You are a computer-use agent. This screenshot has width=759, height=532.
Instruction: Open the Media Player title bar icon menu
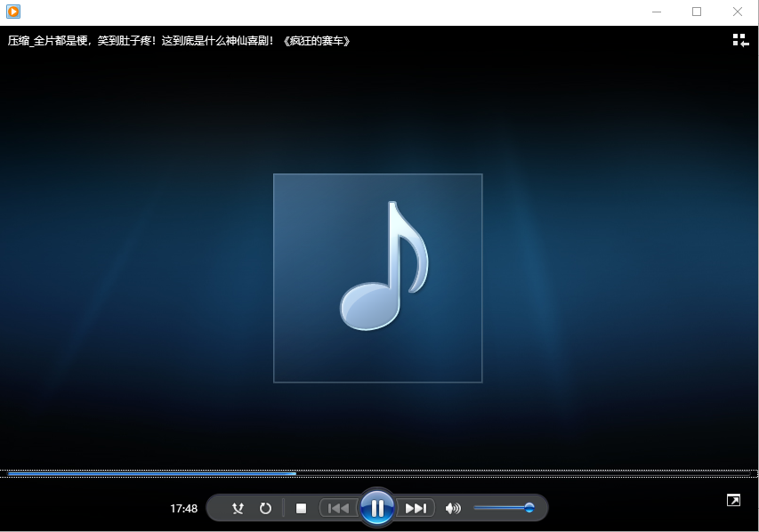(12, 12)
